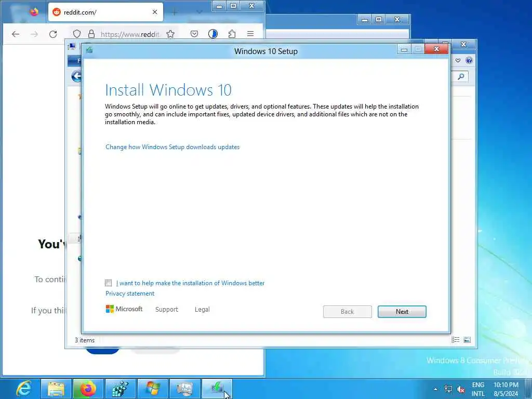Screen dimensions: 532x399
Task: Click Next in Windows 10 Setup
Action: 402,312
